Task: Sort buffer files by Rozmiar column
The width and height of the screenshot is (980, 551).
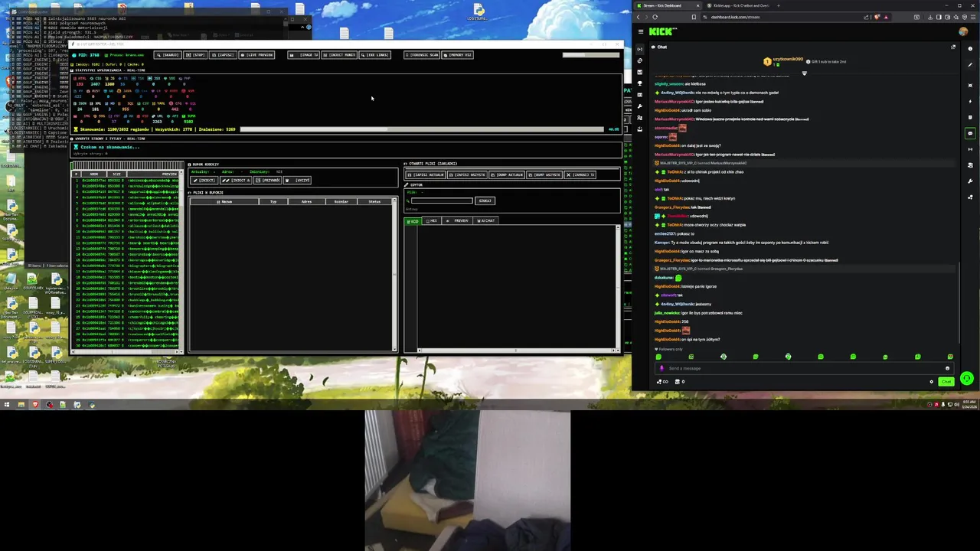Action: click(x=341, y=202)
